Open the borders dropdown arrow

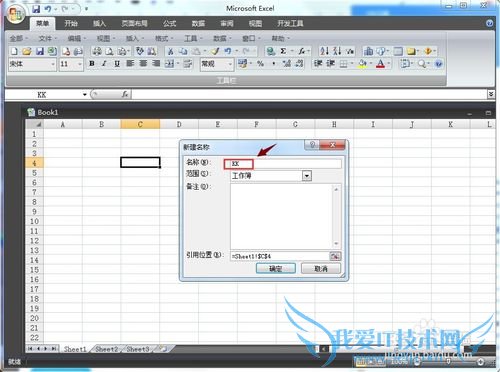click(352, 64)
